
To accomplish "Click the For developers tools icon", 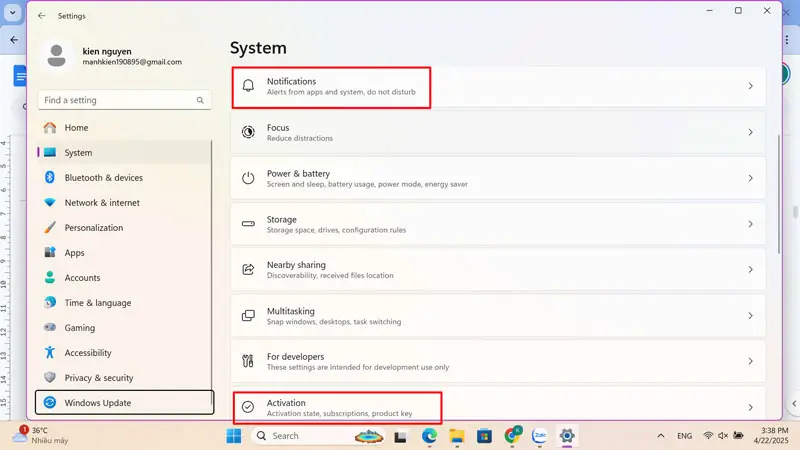I will tap(248, 361).
